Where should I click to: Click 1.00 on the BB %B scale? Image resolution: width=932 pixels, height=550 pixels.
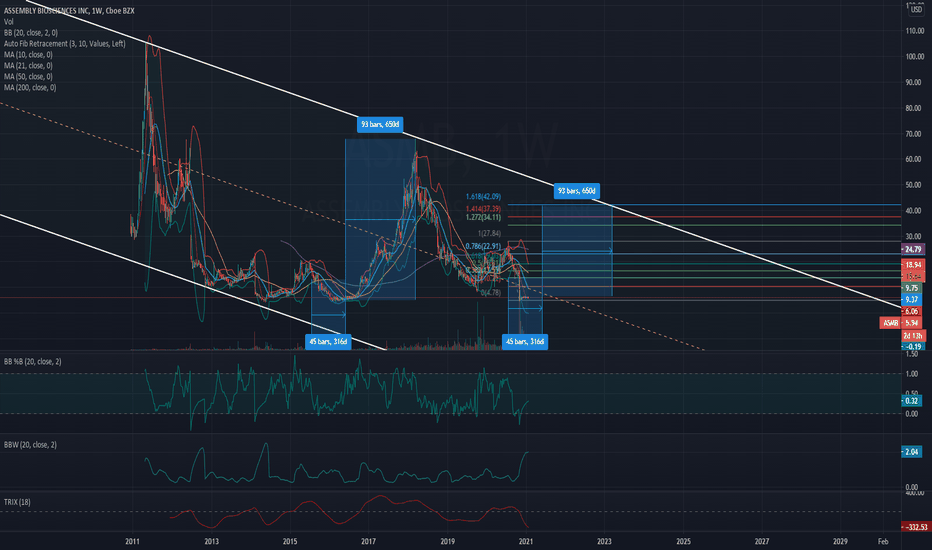912,374
